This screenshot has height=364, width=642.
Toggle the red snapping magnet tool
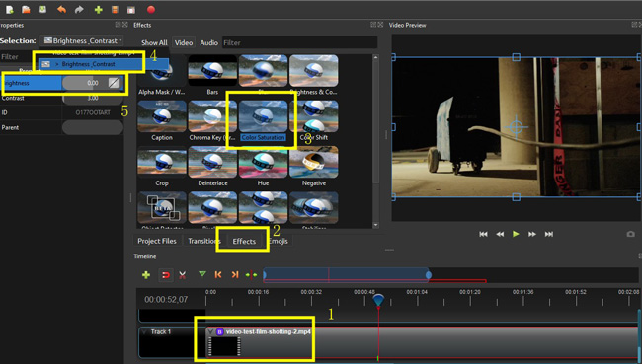(166, 275)
